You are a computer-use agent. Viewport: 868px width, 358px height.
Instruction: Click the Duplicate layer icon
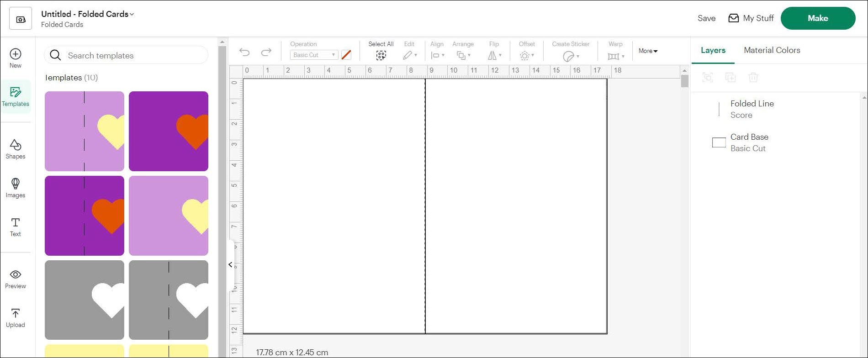coord(730,78)
